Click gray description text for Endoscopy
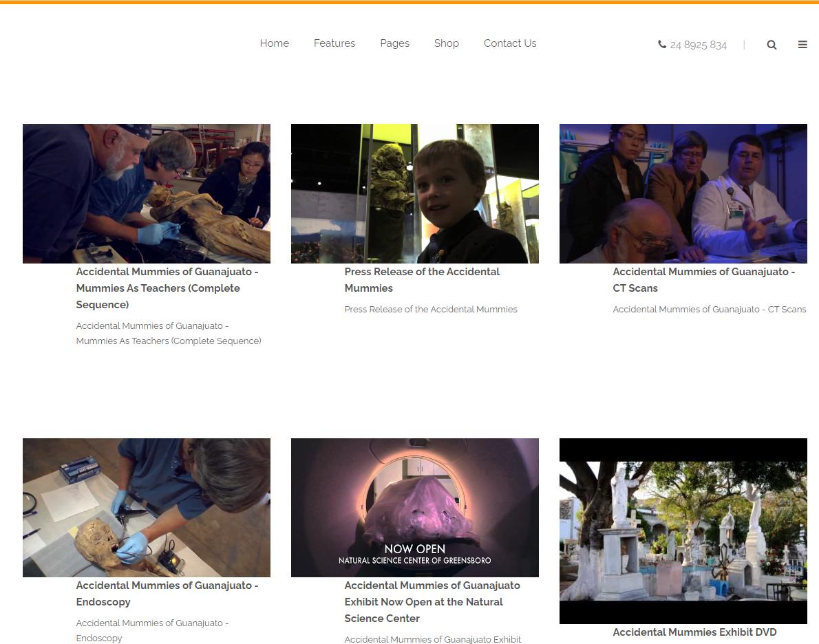 [x=152, y=630]
